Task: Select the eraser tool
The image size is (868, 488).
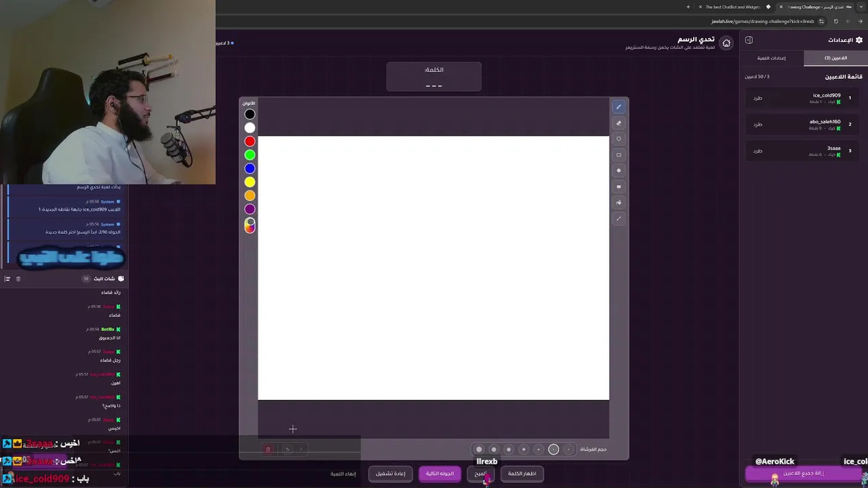Action: [618, 123]
